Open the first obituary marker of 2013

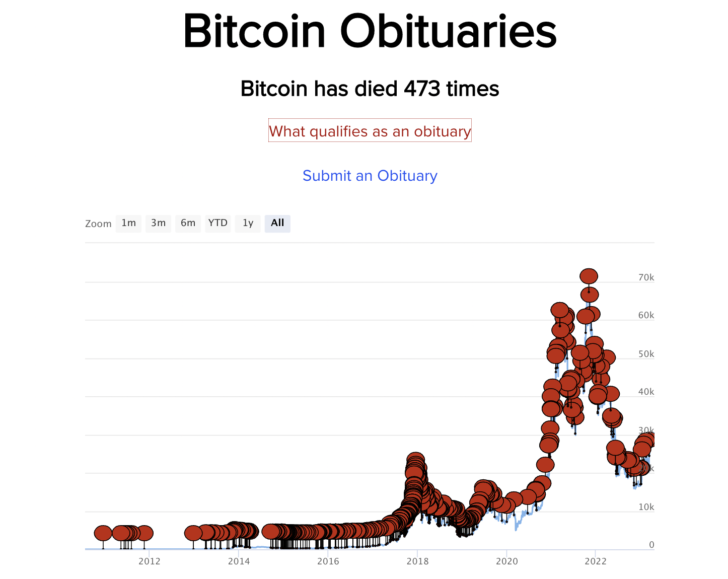pyautogui.click(x=193, y=533)
